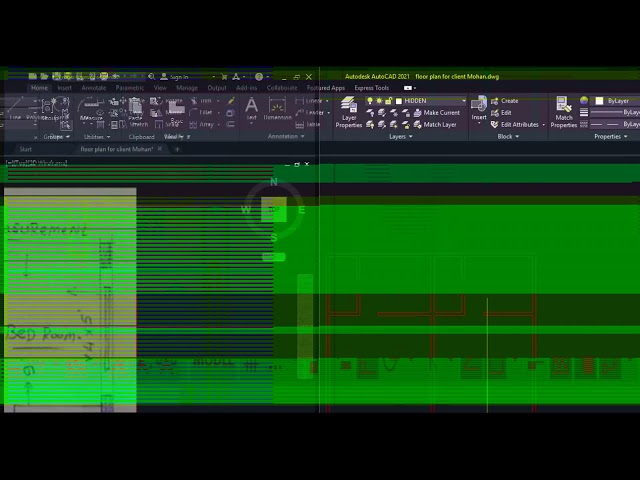Select the Text annotation tool
The height and width of the screenshot is (480, 640).
251,109
